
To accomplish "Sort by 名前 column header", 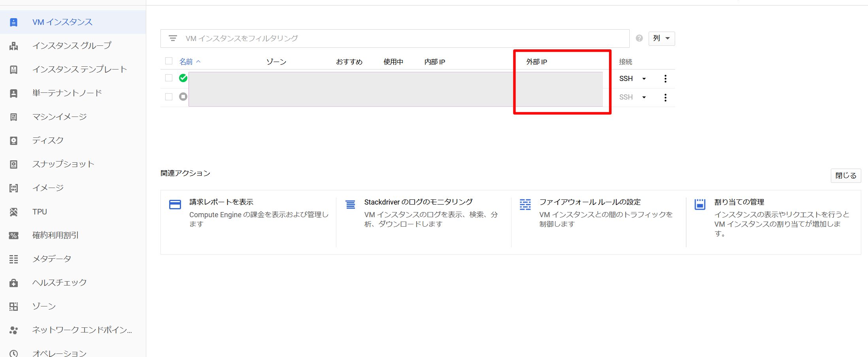I will 186,62.
